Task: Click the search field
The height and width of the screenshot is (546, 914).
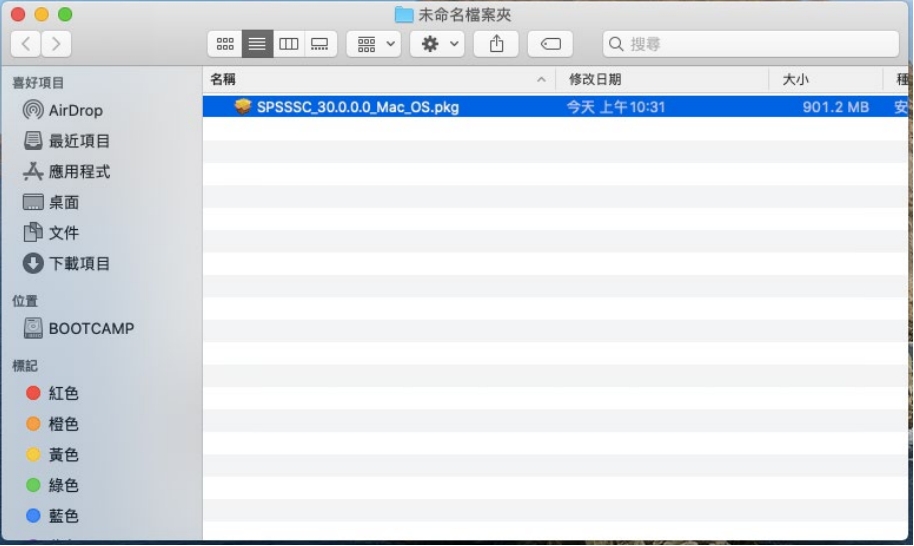Action: [751, 44]
